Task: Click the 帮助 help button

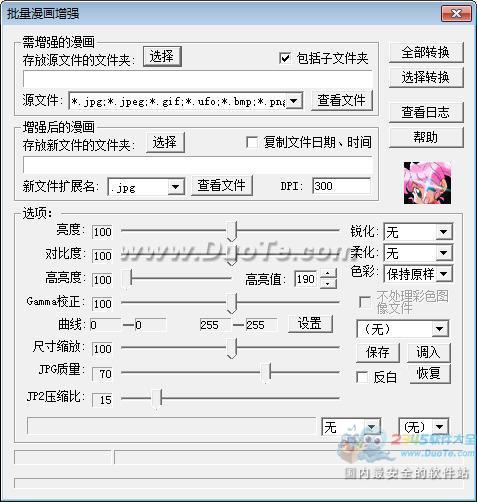Action: pos(426,137)
